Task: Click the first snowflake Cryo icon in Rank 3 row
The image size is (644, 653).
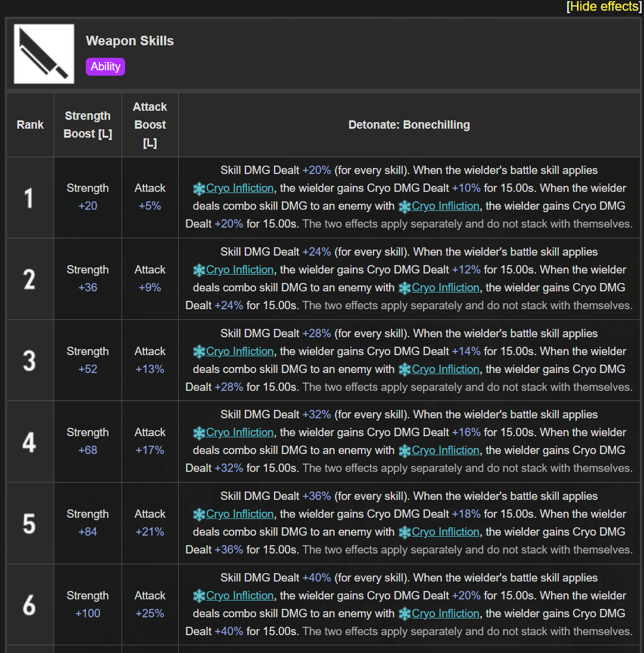Action: (x=199, y=352)
